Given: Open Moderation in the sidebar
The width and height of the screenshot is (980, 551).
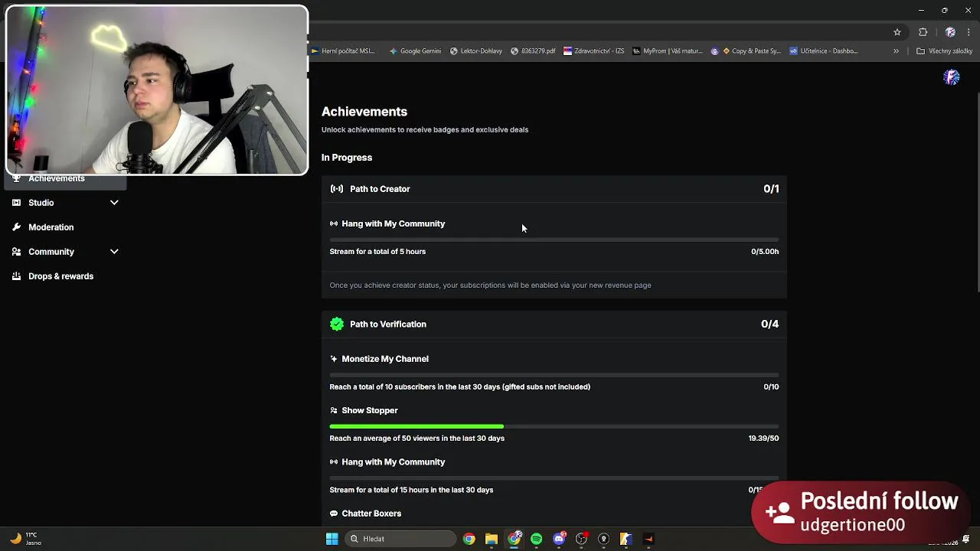Looking at the screenshot, I should click(x=51, y=227).
